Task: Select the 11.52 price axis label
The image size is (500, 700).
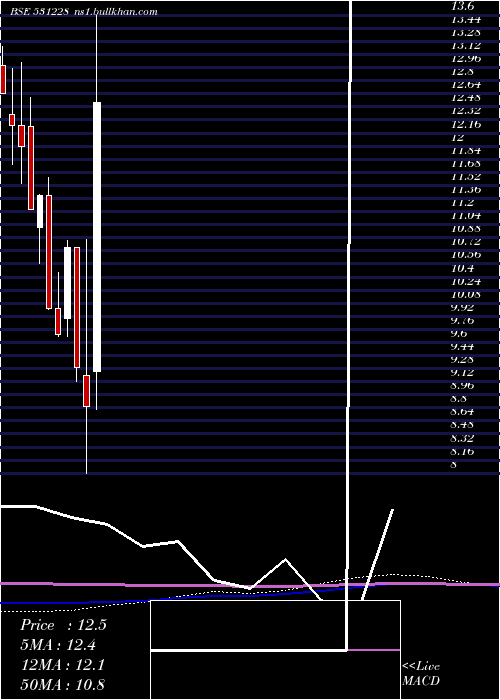Action: [466, 176]
